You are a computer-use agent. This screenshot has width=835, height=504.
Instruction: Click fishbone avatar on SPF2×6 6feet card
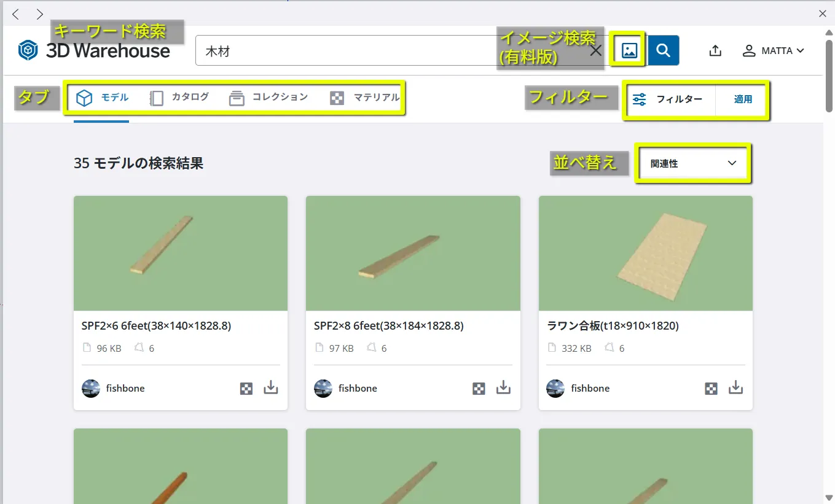coord(91,388)
